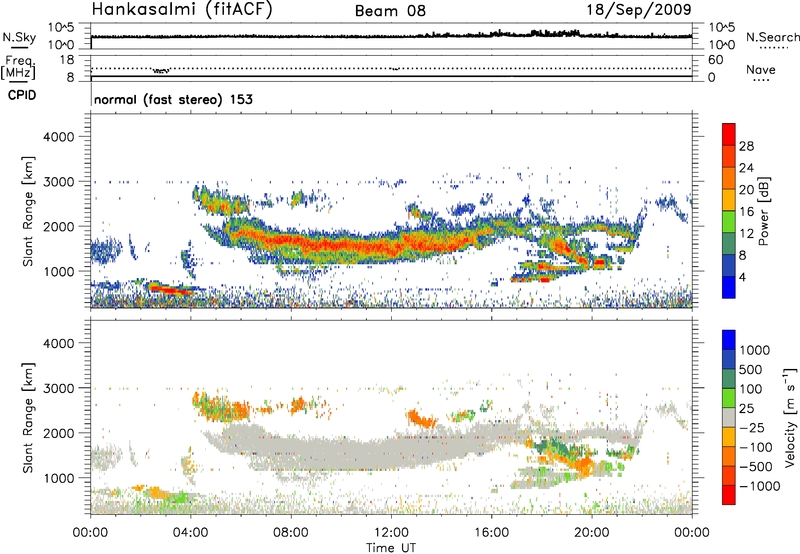Screen dimensions: 800x554
Task: Click the Time UT axis title
Action: tap(391, 548)
